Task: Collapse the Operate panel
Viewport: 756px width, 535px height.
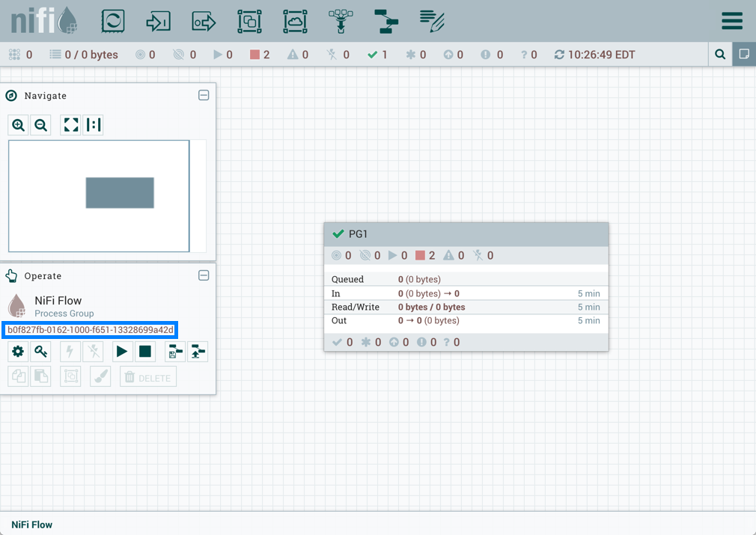Action: 203,275
